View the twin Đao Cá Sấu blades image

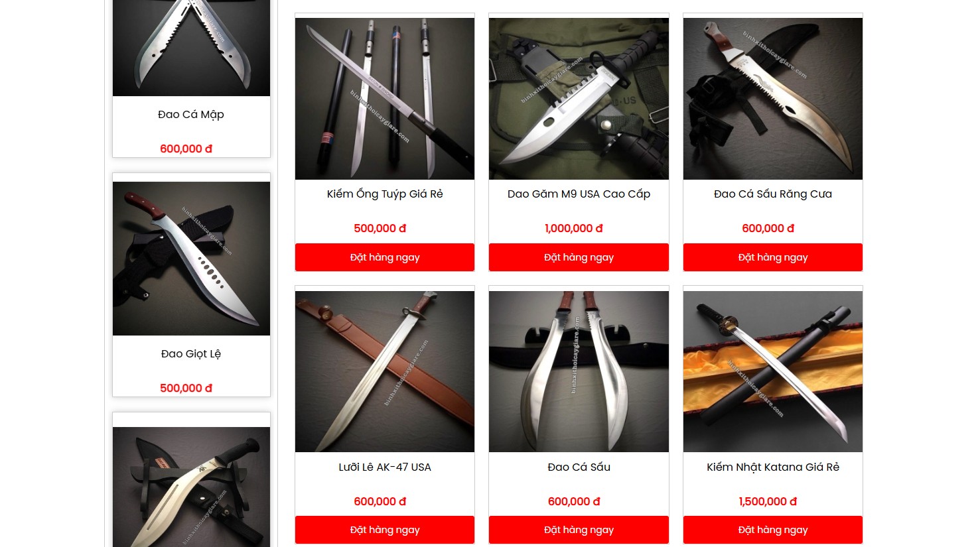coord(579,371)
